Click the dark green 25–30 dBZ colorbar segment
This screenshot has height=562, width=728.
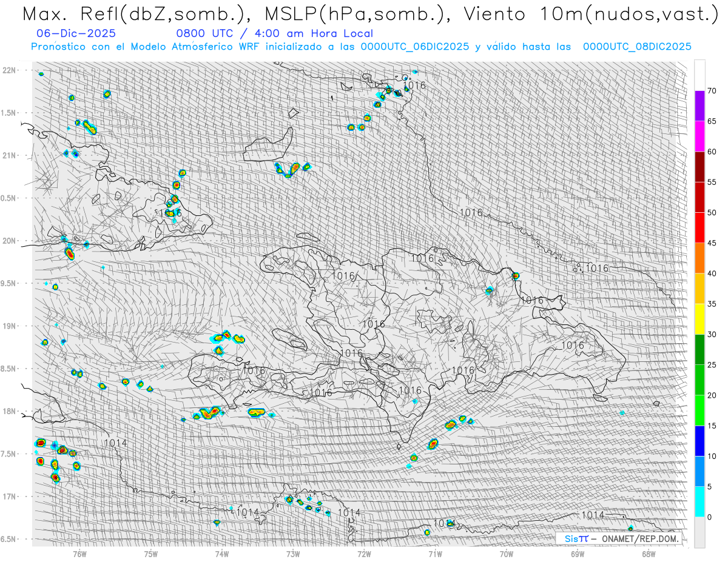click(699, 349)
